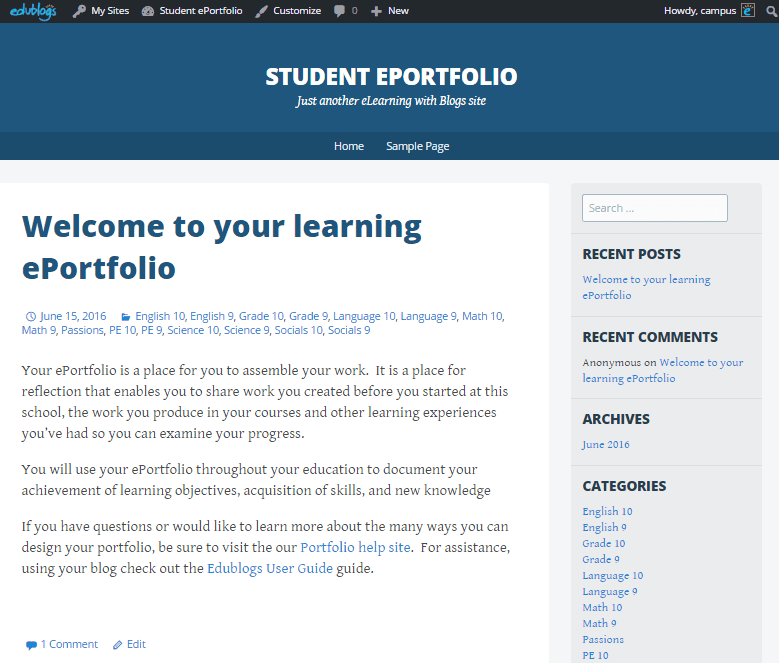This screenshot has width=779, height=663.
Task: Open Language 10 in sidebar Categories list
Action: pos(613,576)
